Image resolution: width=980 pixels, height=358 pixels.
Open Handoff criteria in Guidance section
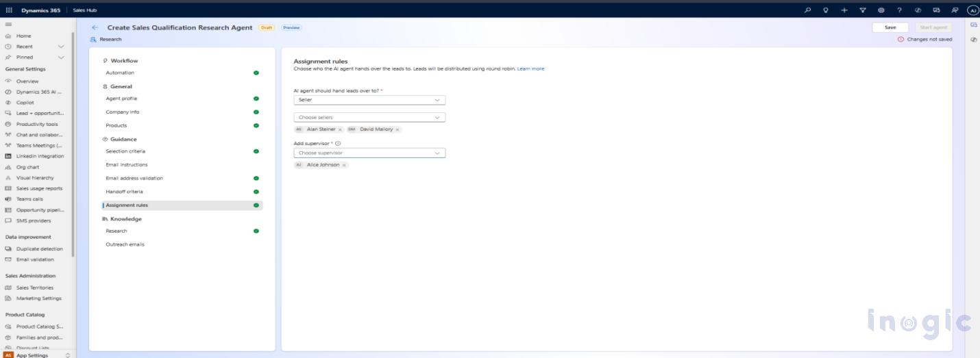pos(124,192)
